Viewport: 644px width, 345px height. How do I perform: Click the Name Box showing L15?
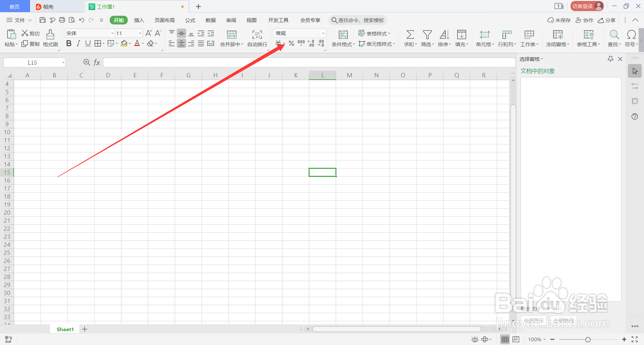tap(32, 62)
